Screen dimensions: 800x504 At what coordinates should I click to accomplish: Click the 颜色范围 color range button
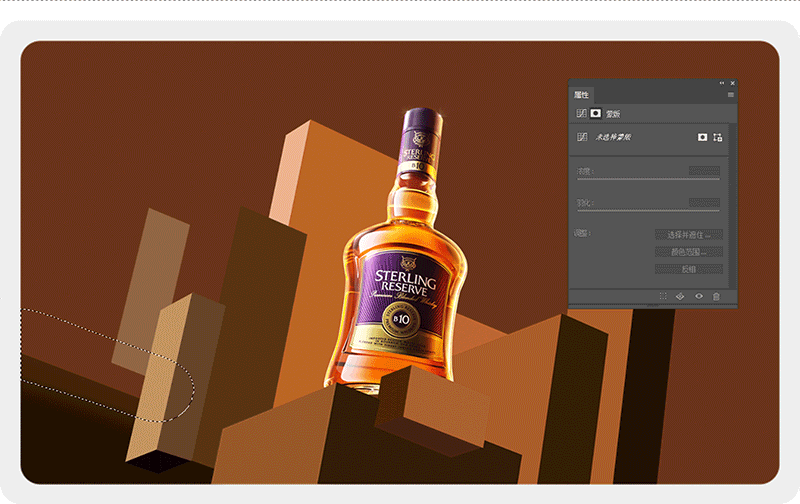pos(689,252)
